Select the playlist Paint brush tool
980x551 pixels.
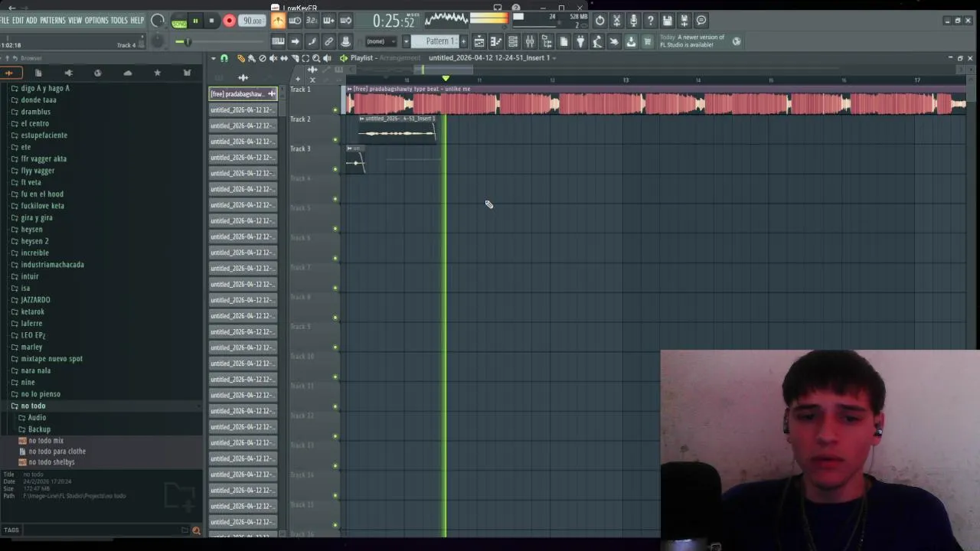[x=251, y=58]
